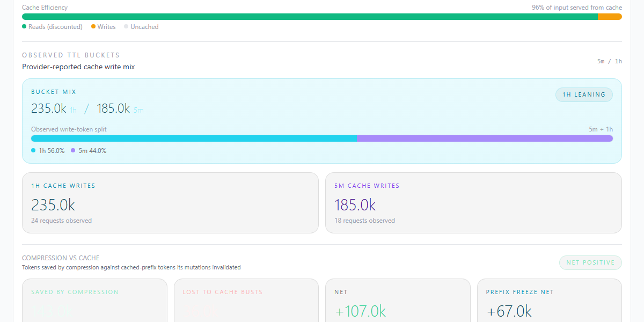
Task: Open the 1H CACHE WRITES card
Action: coord(170,203)
